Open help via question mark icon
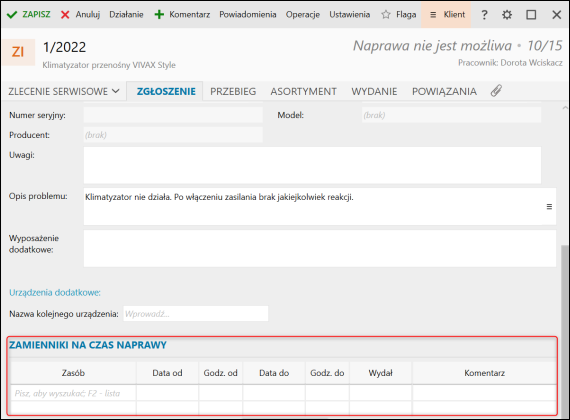This screenshot has height=420, width=570. coord(484,15)
